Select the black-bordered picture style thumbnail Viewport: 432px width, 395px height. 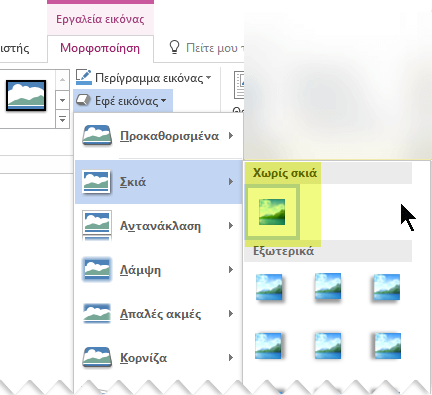26,96
